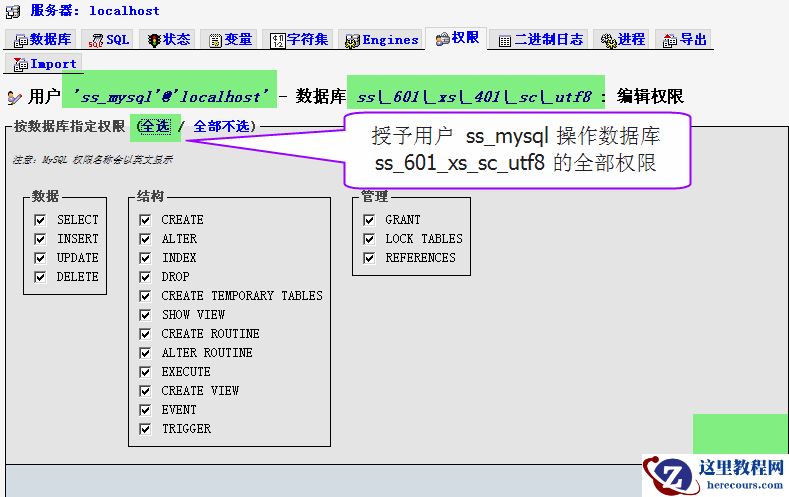Open the 字符集 tab

(299, 39)
